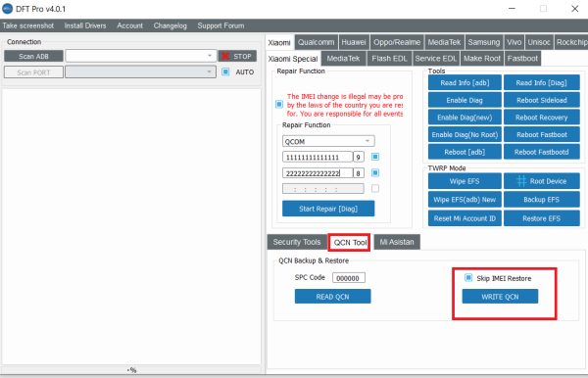588x378 pixels.
Task: Open the Fastboot sub-tab
Action: [522, 59]
